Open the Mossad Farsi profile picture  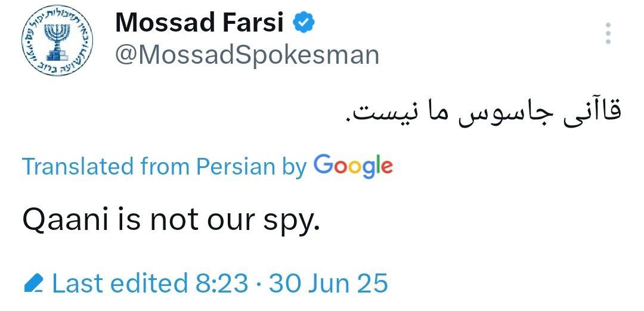(x=58, y=43)
